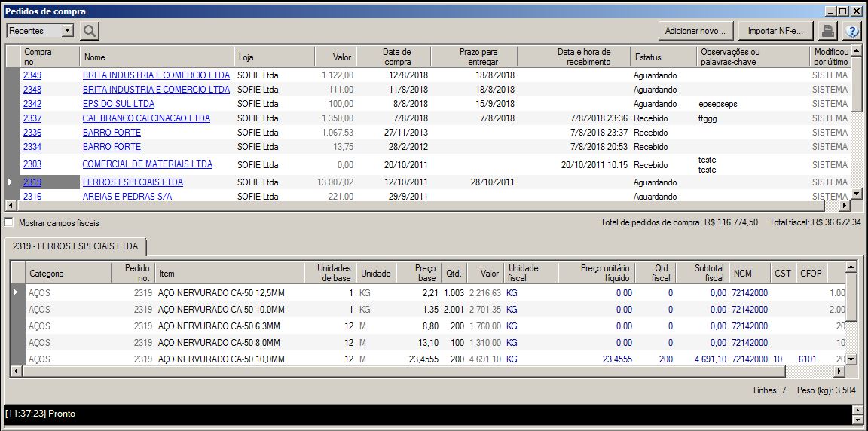Viewport: 868px width, 431px height.
Task: Click right arrow of orders grid horizontal scrollbar
Action: [845, 205]
